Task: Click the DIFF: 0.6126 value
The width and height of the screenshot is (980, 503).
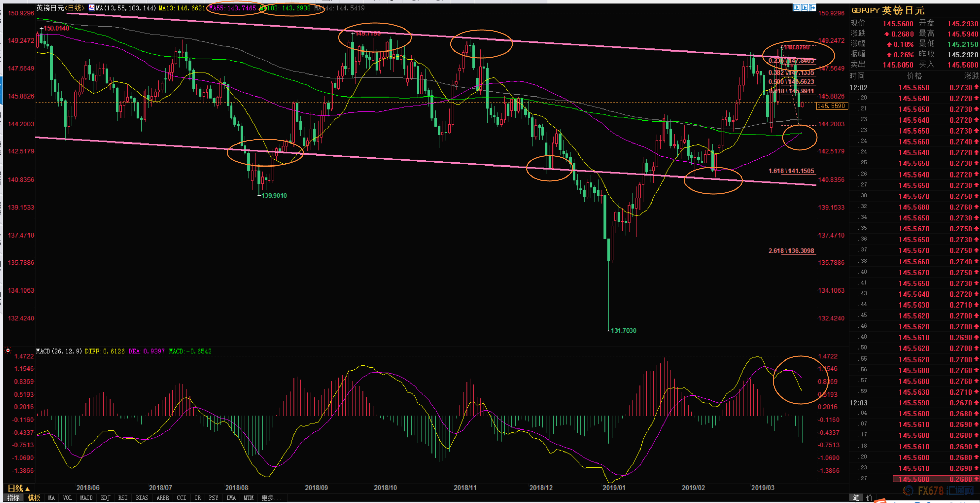Action: tap(105, 351)
